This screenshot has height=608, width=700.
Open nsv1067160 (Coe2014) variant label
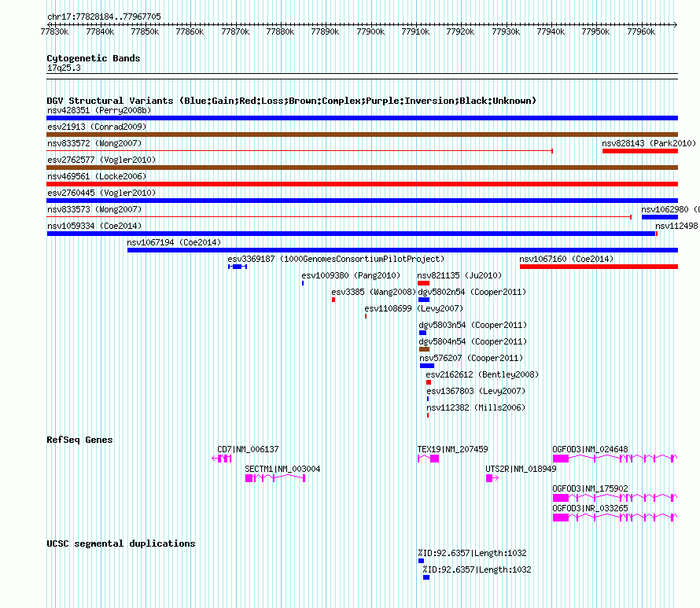tap(566, 259)
